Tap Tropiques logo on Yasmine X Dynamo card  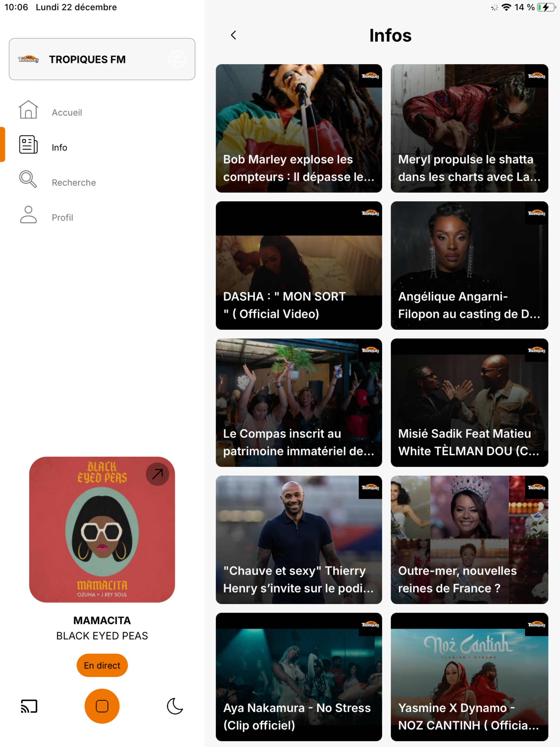[x=536, y=624]
